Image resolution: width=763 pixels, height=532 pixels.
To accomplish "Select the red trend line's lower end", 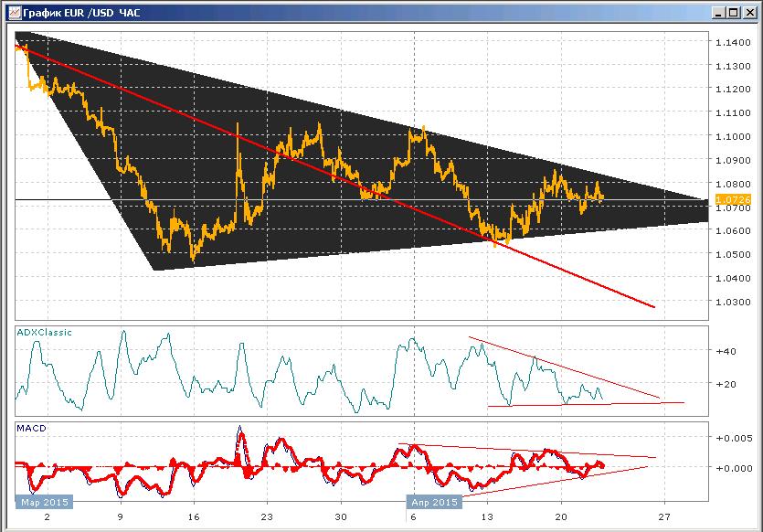I will [x=653, y=306].
